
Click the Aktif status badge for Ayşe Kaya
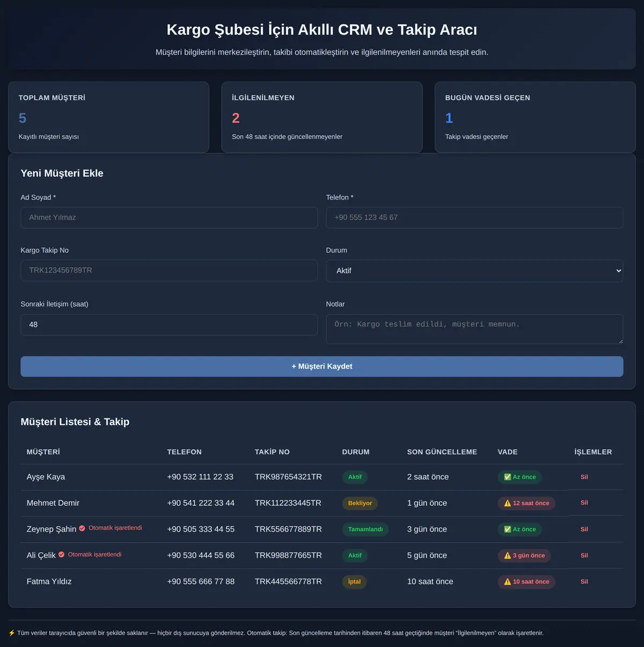point(355,477)
